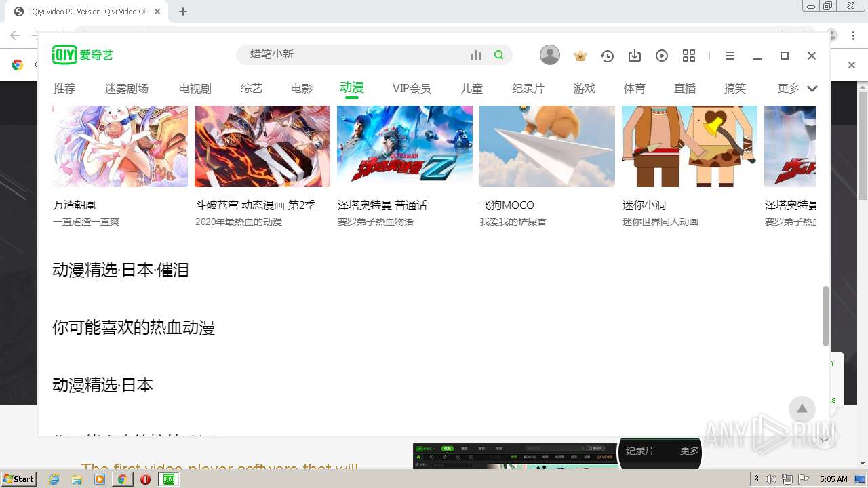Image resolution: width=868 pixels, height=488 pixels.
Task: Show hidden system tray icons
Action: 756,479
